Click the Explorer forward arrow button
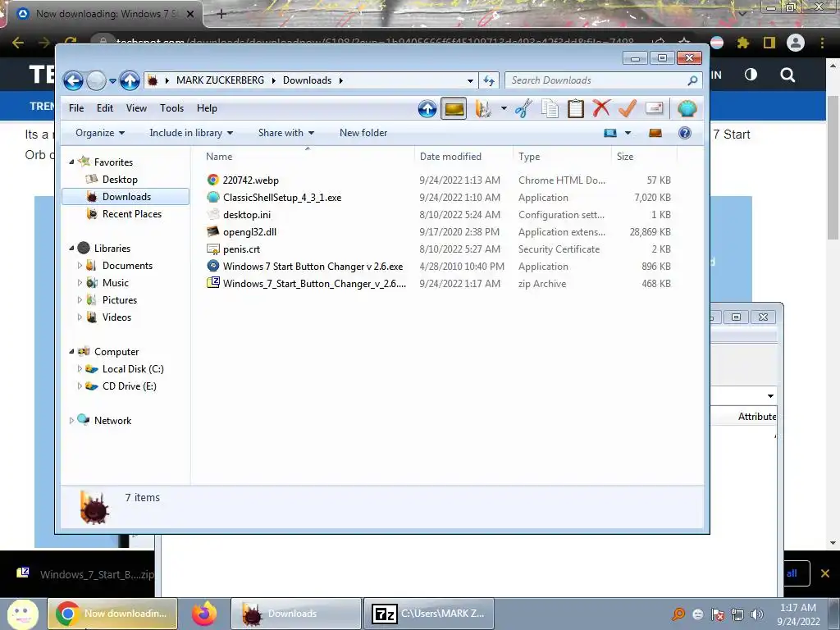 click(96, 81)
